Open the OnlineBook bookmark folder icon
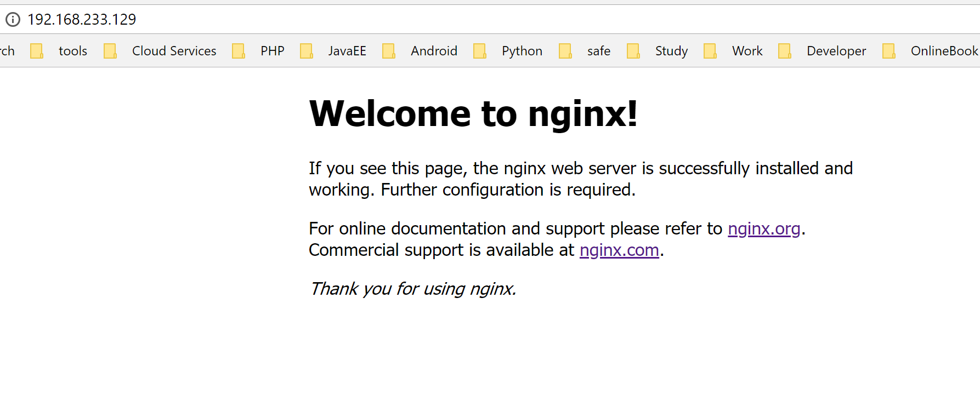This screenshot has height=395, width=980. pyautogui.click(x=889, y=51)
